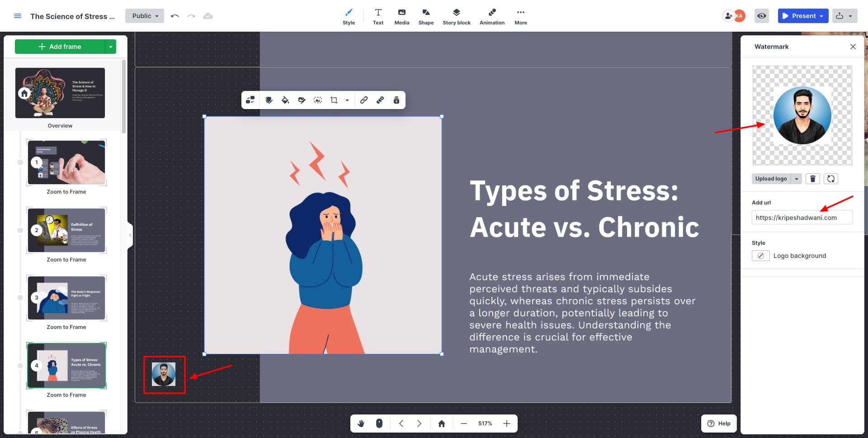Open the Help button
Image resolution: width=868 pixels, height=438 pixels.
[x=719, y=424]
